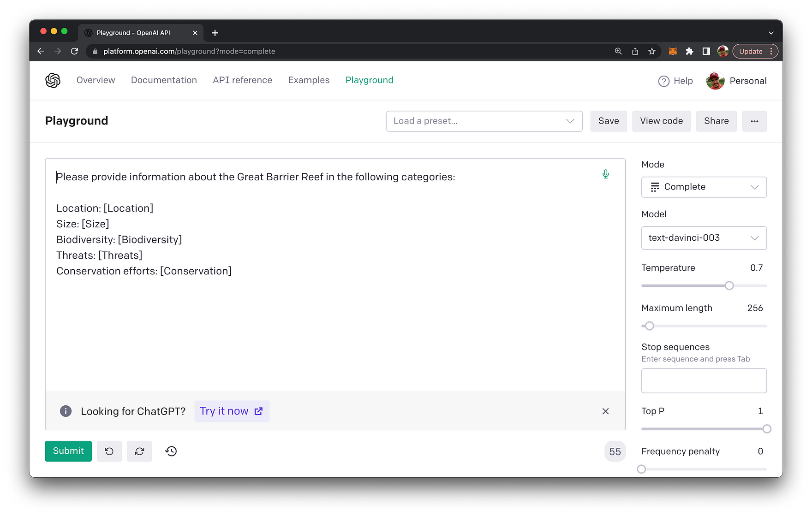
Task: Click the Top P slider handle
Action: click(767, 429)
